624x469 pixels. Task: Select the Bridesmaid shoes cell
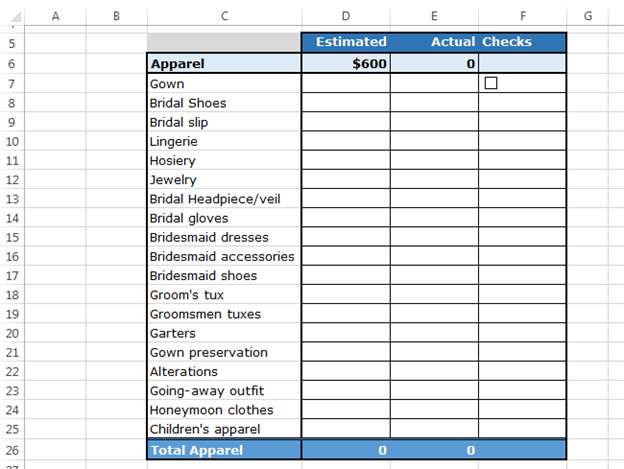[x=224, y=275]
